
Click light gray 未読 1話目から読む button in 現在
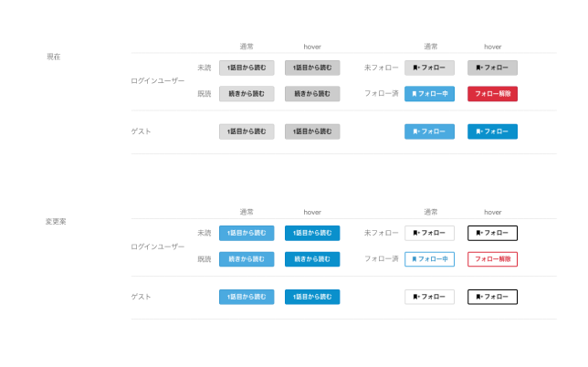pyautogui.click(x=247, y=68)
